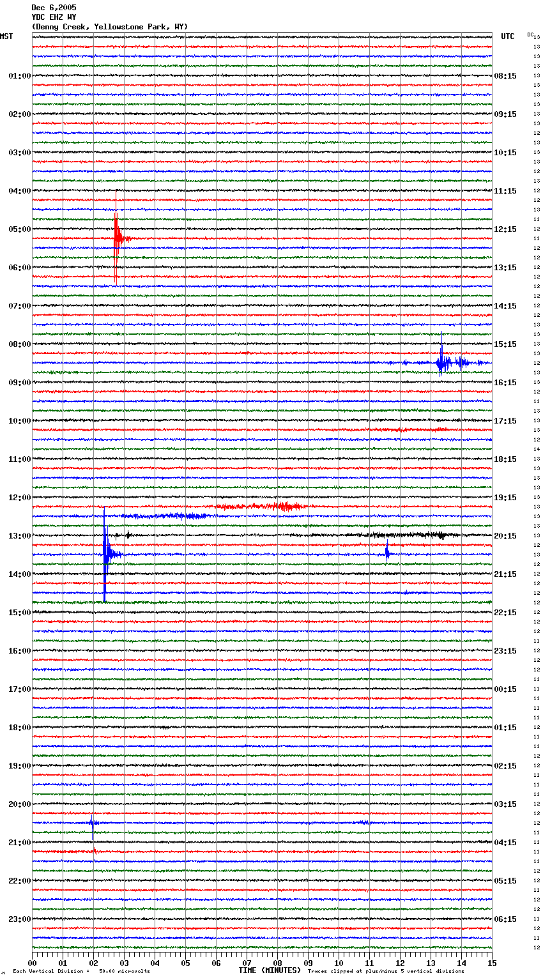543x980 pixels.
Task: Click the MST time label "10:00"
Action: 20,421
